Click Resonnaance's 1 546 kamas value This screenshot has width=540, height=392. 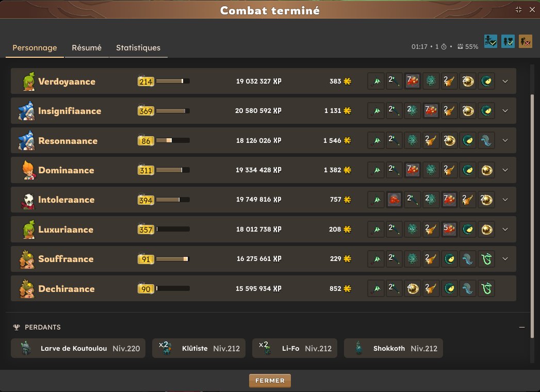(x=332, y=140)
